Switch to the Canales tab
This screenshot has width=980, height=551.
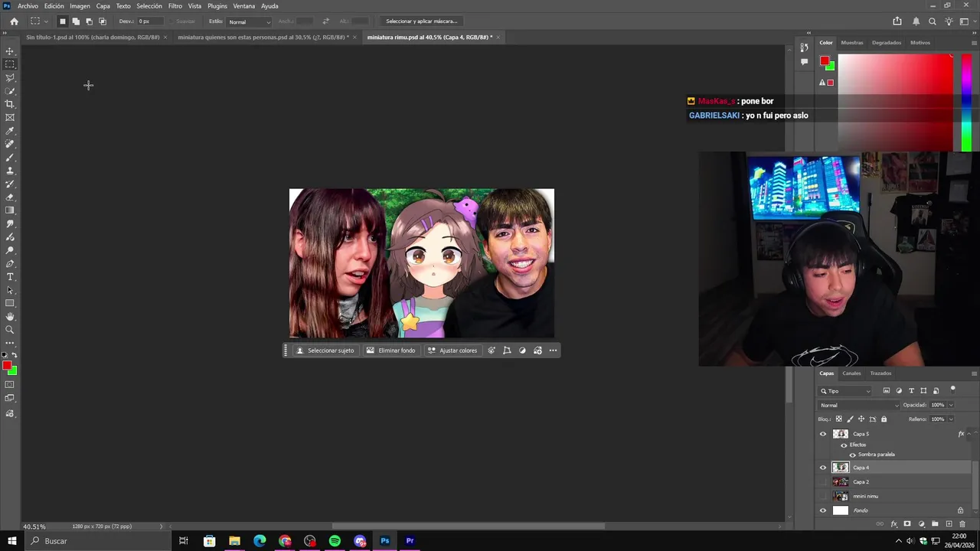pos(851,373)
